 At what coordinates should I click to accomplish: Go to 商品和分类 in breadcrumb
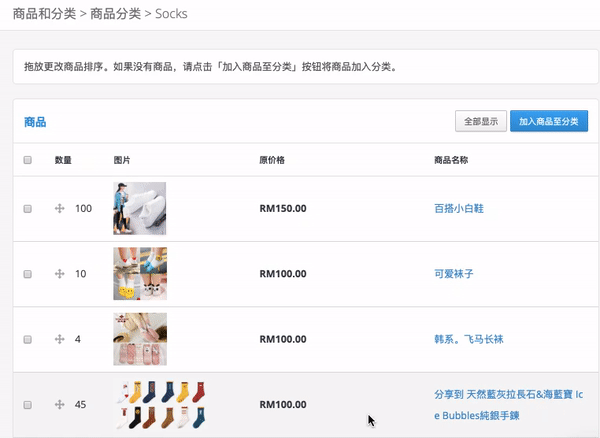click(44, 14)
